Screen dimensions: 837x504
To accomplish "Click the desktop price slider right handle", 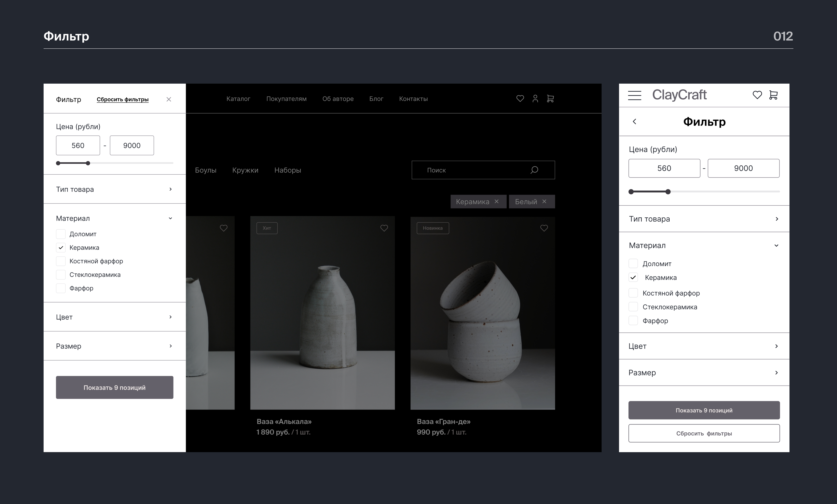I will [x=88, y=163].
